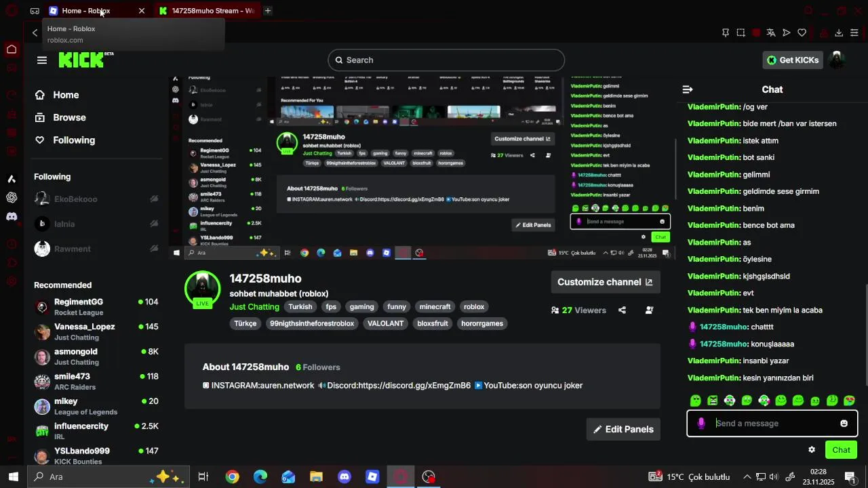Open the browser easy setup icon
The width and height of the screenshot is (868, 488).
click(x=854, y=33)
